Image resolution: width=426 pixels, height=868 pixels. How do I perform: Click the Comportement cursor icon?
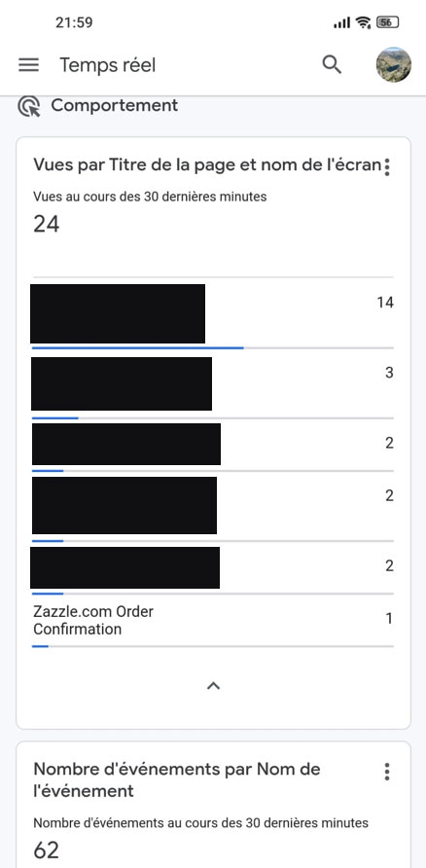(29, 106)
